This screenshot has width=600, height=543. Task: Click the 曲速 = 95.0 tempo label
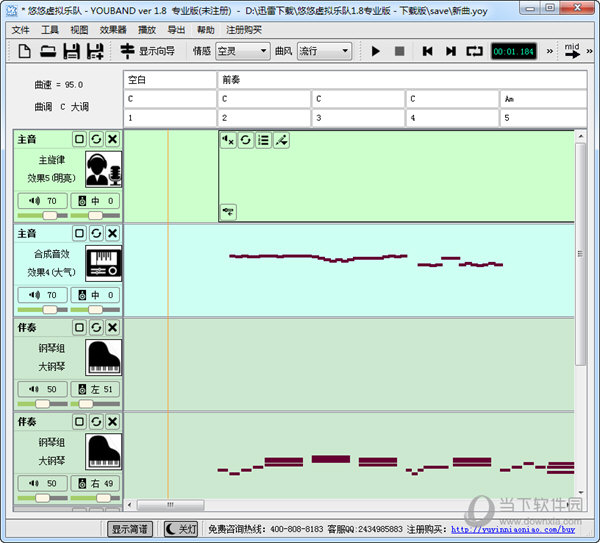point(59,85)
